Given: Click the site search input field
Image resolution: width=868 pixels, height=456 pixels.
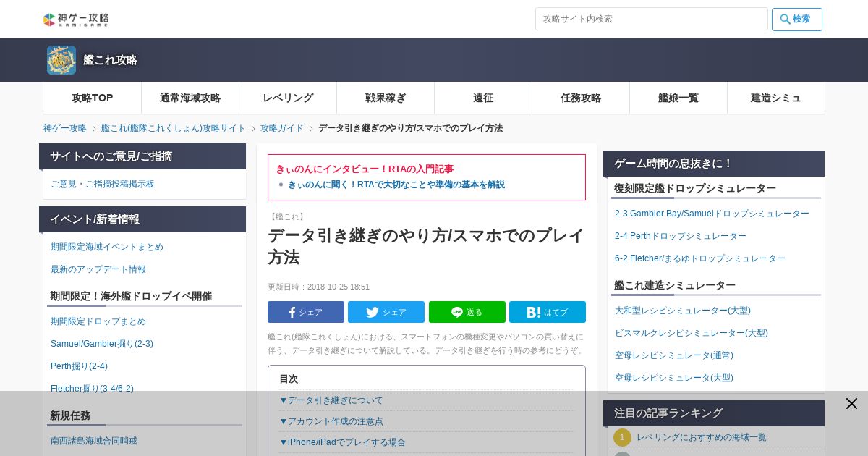Looking at the screenshot, I should (651, 19).
